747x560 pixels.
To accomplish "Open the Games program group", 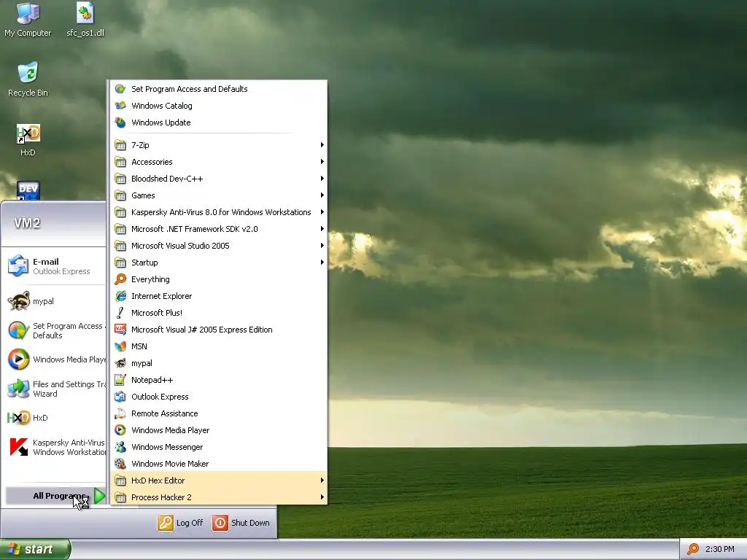I will 219,195.
